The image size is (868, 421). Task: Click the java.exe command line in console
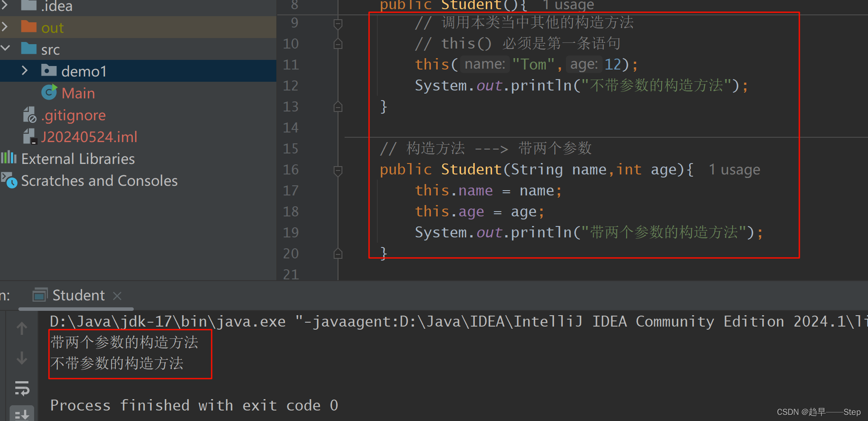click(x=459, y=322)
